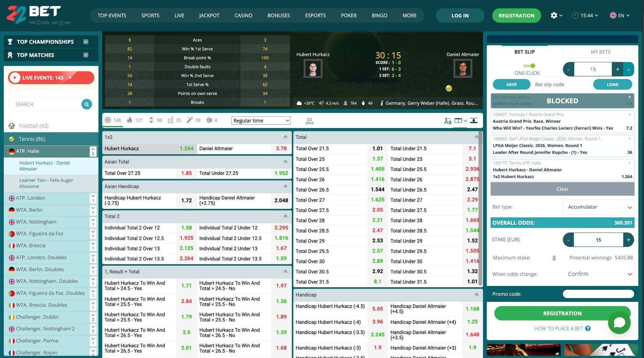Click the search magnifier icon
This screenshot has height=358, width=644.
(x=86, y=104)
